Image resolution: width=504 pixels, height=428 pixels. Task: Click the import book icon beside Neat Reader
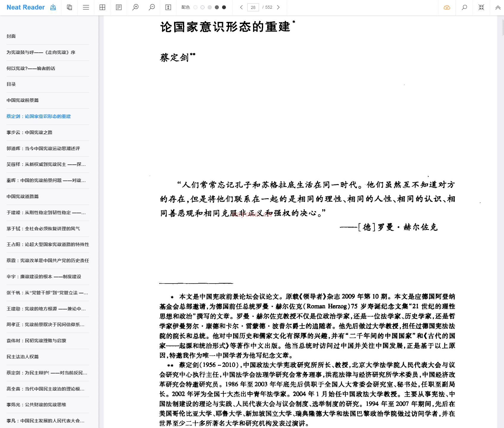point(53,7)
